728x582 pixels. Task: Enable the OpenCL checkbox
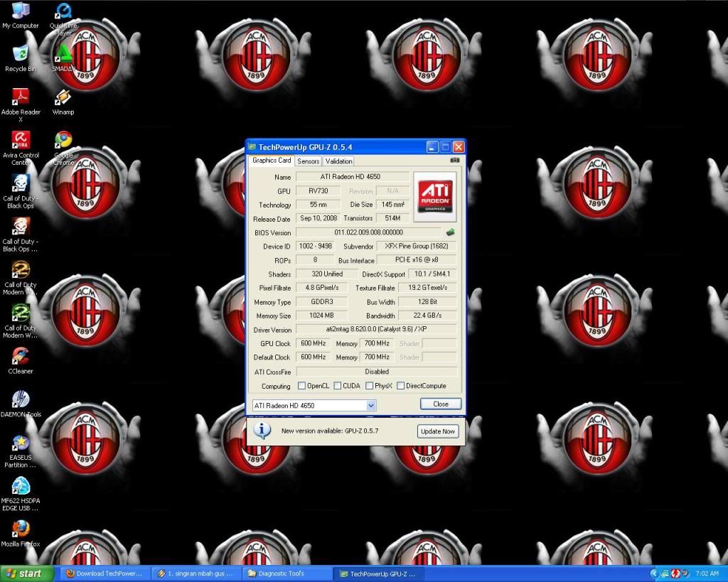(x=301, y=386)
